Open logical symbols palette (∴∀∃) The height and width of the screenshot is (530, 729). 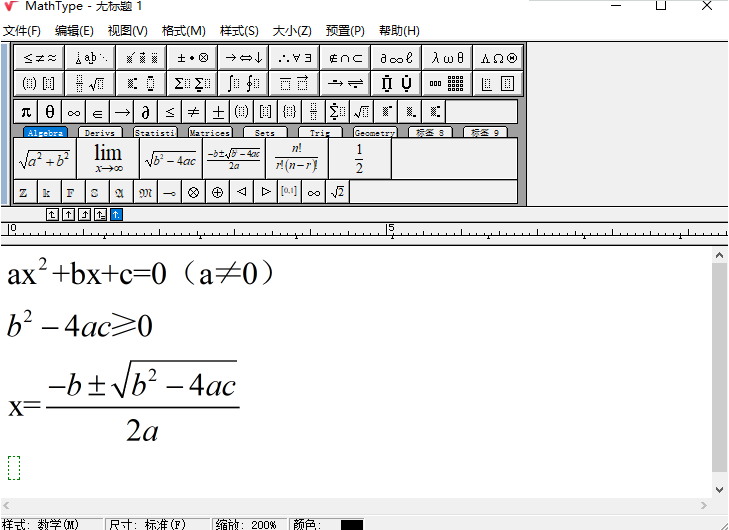pyautogui.click(x=295, y=58)
